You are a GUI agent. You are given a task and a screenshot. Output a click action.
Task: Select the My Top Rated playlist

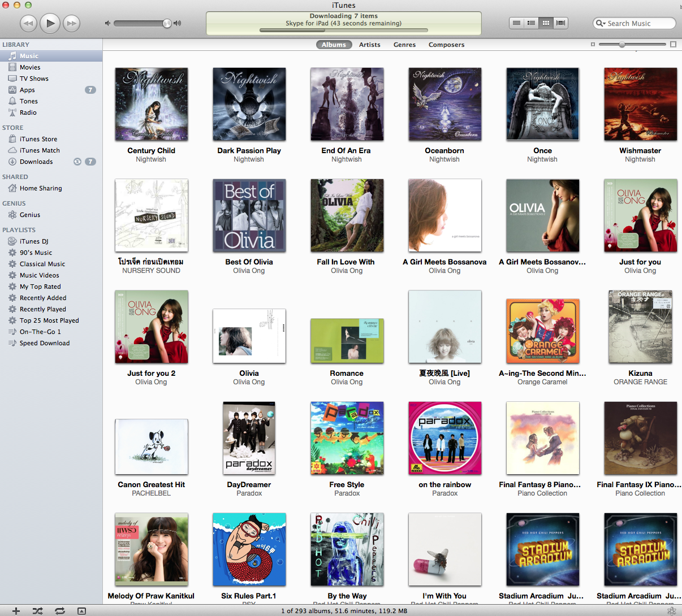coord(51,287)
